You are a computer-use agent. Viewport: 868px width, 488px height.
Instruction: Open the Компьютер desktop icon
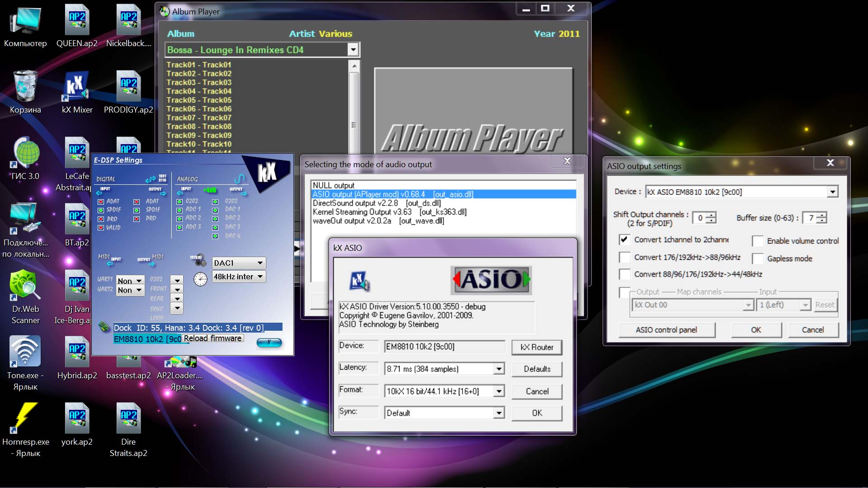click(25, 26)
